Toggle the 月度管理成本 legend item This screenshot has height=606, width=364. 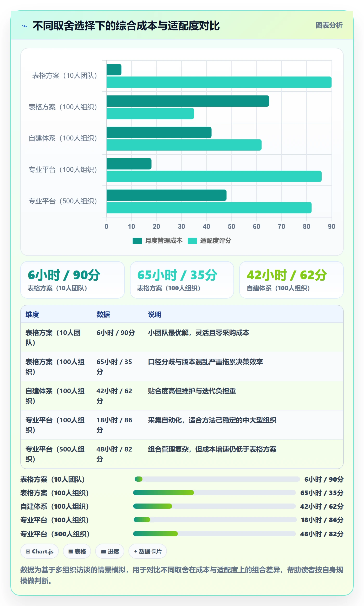point(157,241)
